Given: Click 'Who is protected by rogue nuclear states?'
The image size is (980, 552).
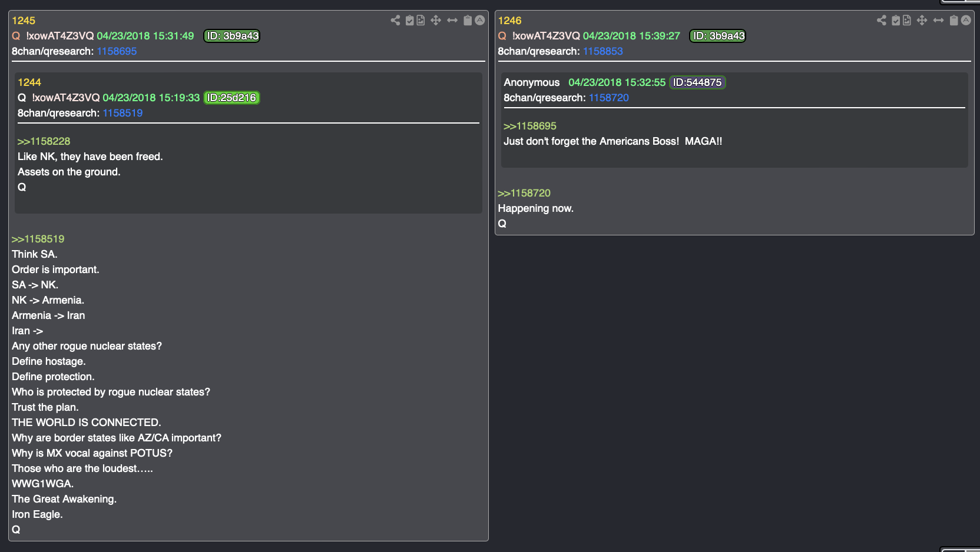Looking at the screenshot, I should 111,392.
